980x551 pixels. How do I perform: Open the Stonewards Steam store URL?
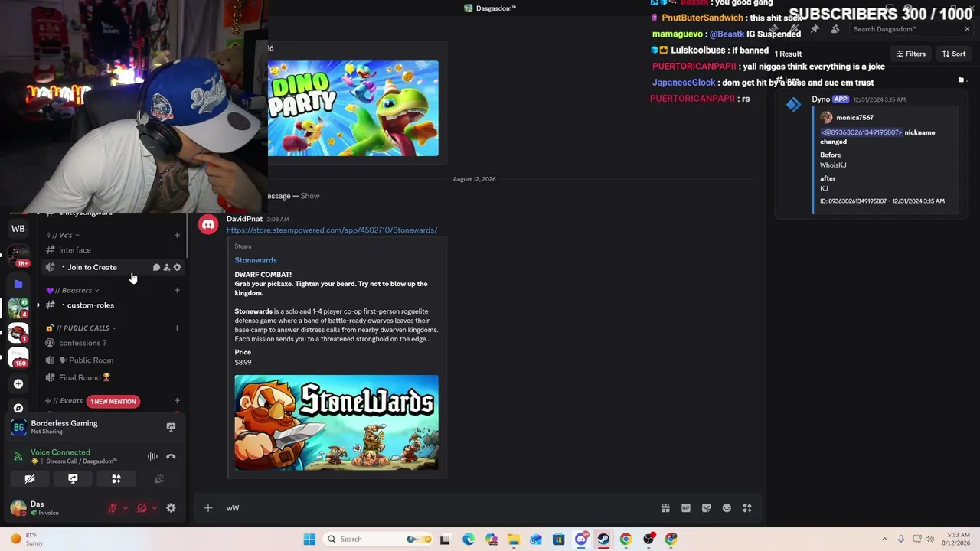pos(332,230)
